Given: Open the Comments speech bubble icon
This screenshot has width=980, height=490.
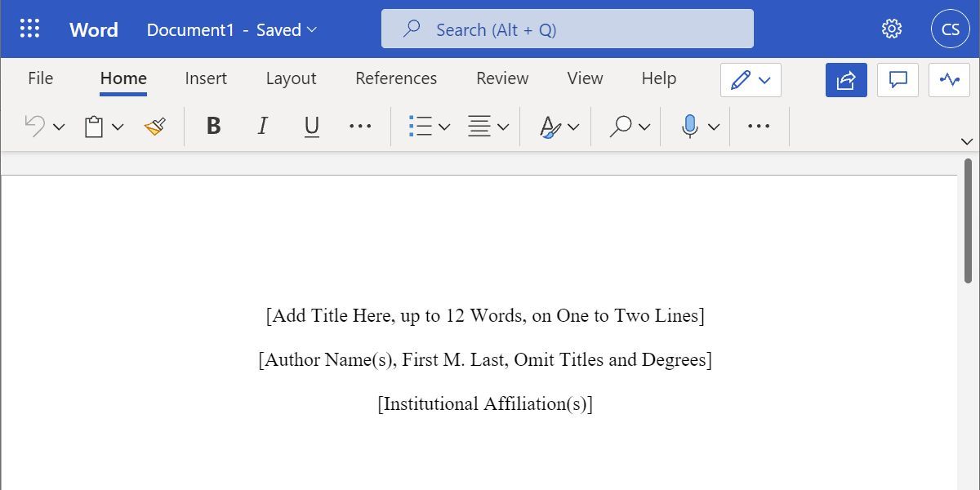Looking at the screenshot, I should coord(898,80).
